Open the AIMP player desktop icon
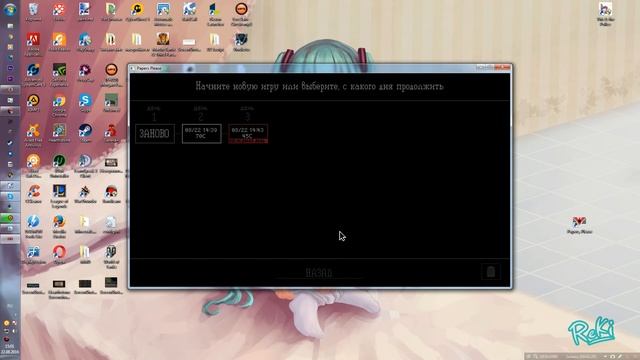The image size is (640, 360). 33,103
